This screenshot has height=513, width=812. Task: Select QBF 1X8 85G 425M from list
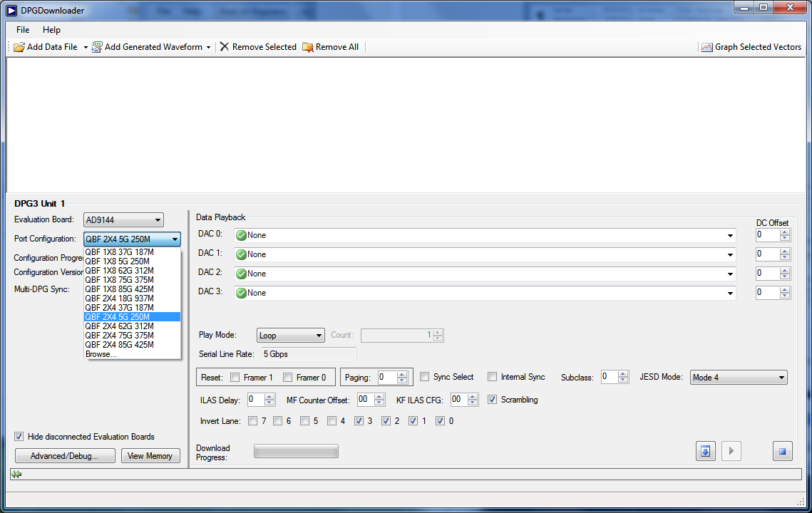click(x=119, y=289)
